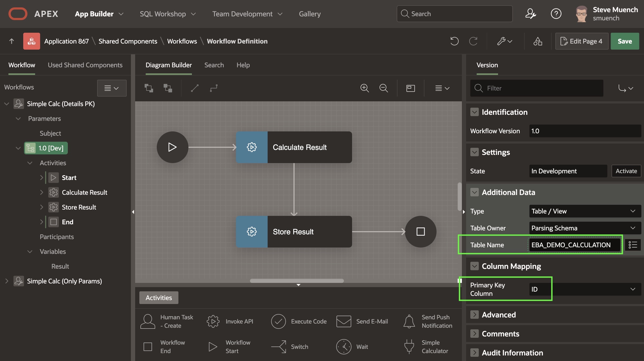This screenshot has width=644, height=361.
Task: Click the help question mark icon
Action: pos(556,14)
